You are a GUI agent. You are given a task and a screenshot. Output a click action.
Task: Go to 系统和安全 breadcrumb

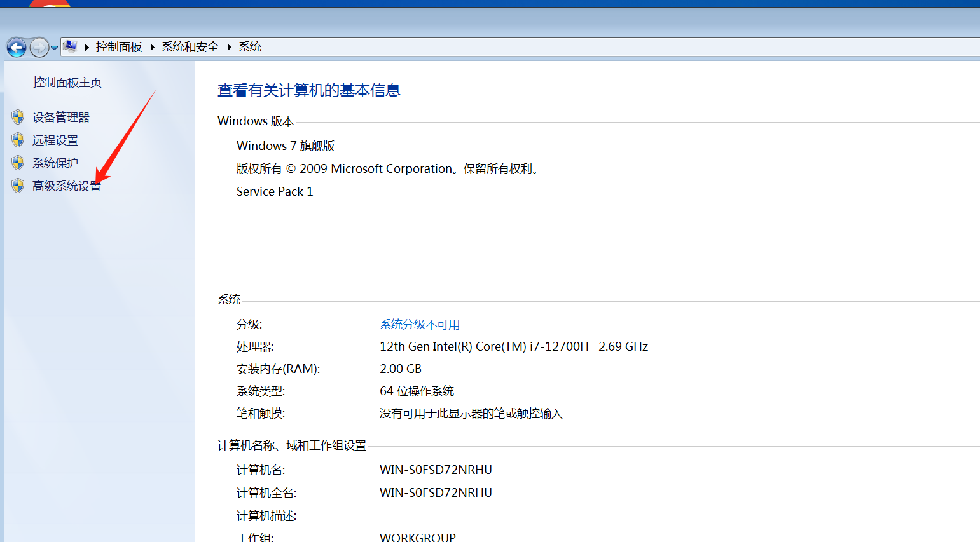point(190,47)
